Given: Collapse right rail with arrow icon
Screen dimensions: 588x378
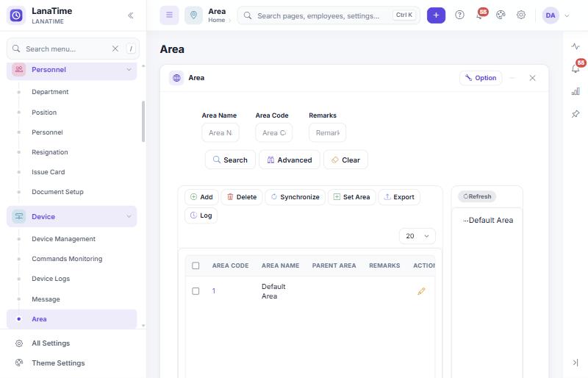Looking at the screenshot, I should pos(576,363).
